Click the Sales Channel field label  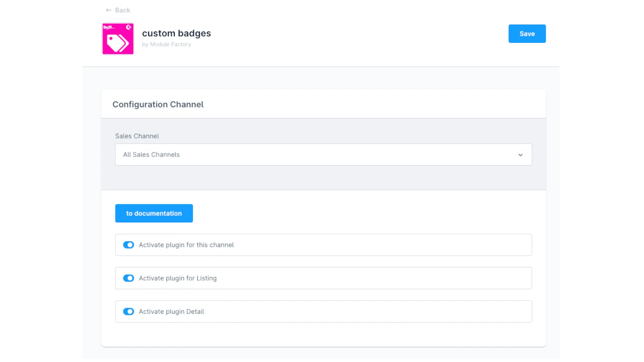pos(137,136)
